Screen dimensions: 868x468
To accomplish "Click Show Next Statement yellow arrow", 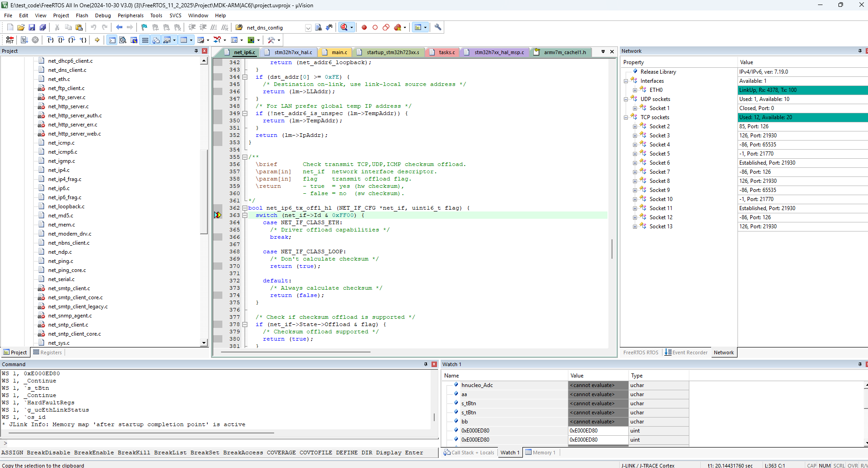I will pyautogui.click(x=97, y=40).
